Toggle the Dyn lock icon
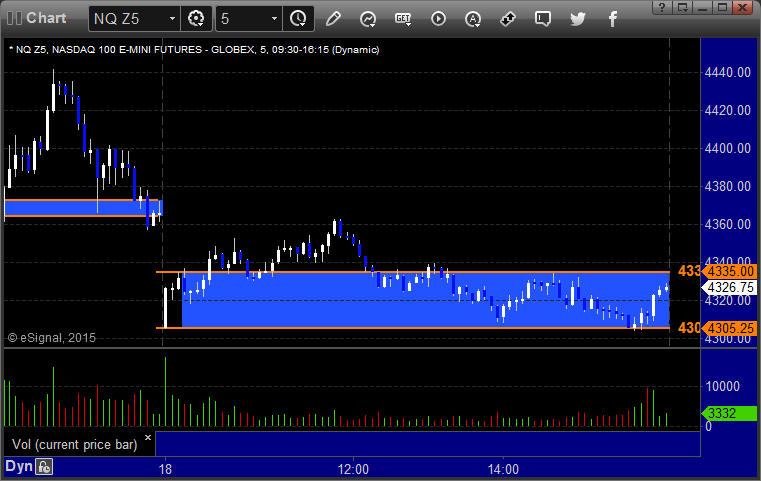This screenshot has width=761, height=481. coord(44,467)
